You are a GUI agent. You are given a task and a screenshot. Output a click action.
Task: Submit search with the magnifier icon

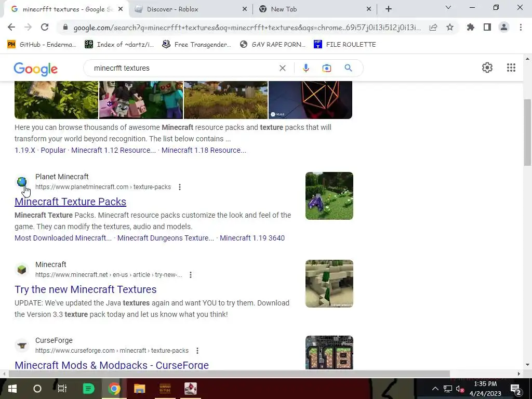348,68
